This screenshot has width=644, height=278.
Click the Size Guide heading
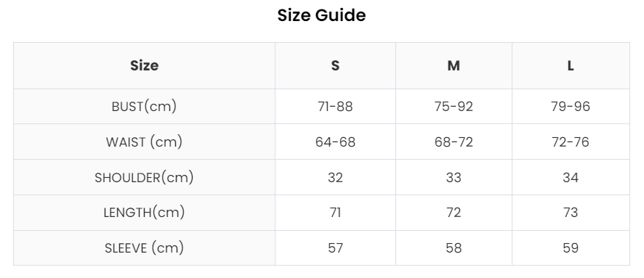(x=321, y=15)
